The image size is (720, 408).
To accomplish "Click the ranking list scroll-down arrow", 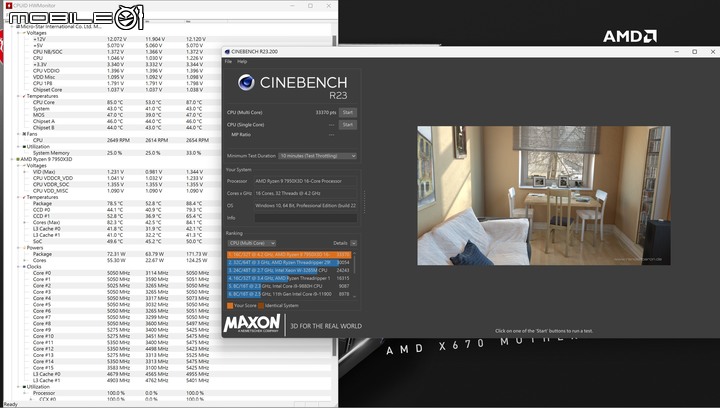I will point(354,297).
